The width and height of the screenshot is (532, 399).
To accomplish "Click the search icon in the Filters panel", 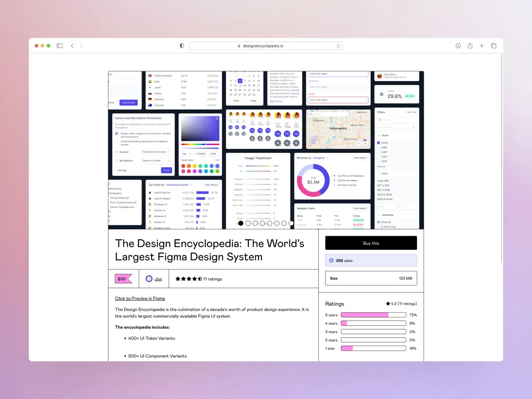I will pos(380,119).
